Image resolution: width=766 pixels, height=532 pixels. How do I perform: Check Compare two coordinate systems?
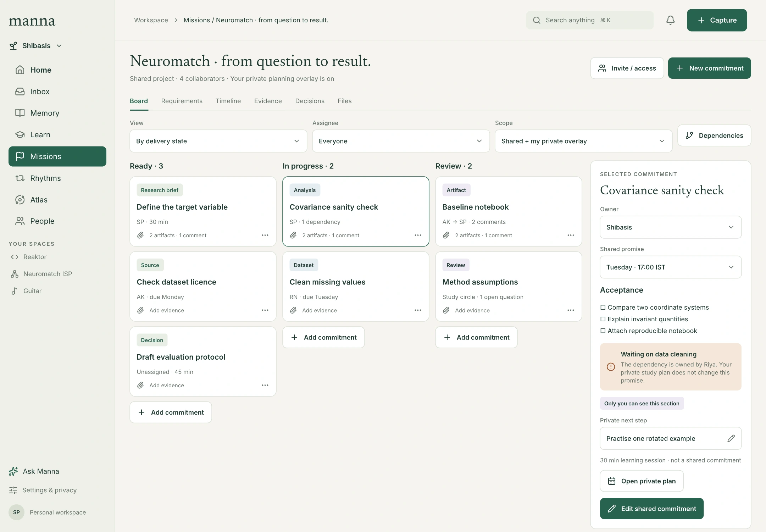coord(603,307)
